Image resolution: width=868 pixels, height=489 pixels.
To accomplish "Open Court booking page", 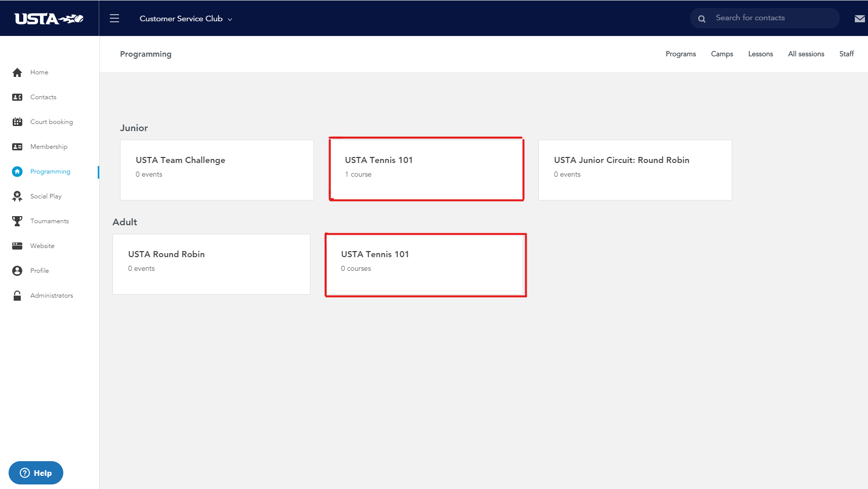I will (51, 122).
